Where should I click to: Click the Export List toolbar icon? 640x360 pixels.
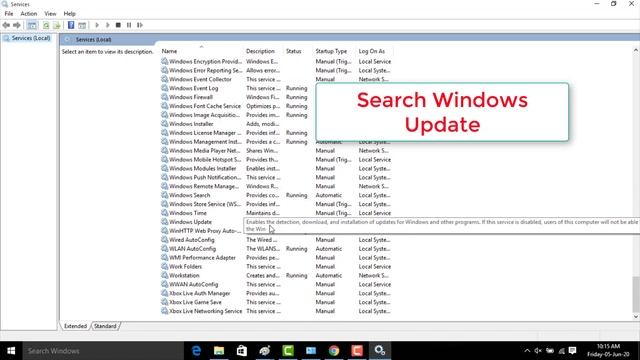point(57,25)
